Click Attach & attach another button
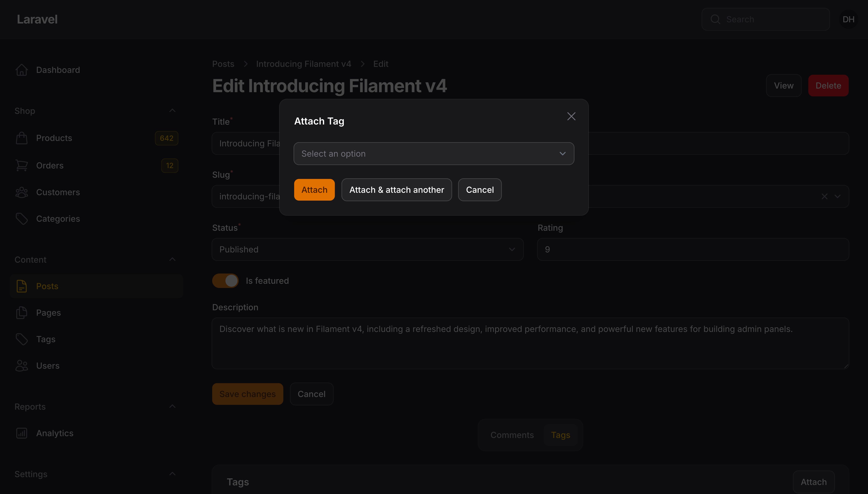Image resolution: width=868 pixels, height=494 pixels. pyautogui.click(x=396, y=190)
